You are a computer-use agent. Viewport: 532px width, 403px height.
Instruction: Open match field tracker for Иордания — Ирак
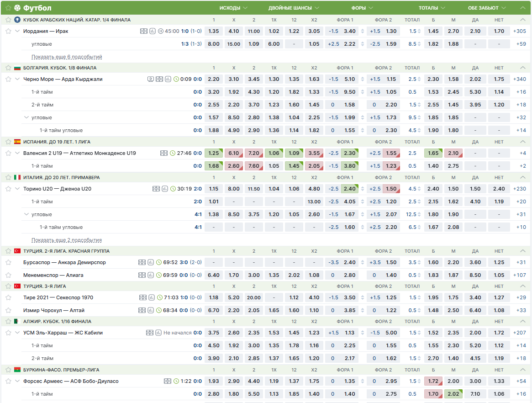point(144,32)
